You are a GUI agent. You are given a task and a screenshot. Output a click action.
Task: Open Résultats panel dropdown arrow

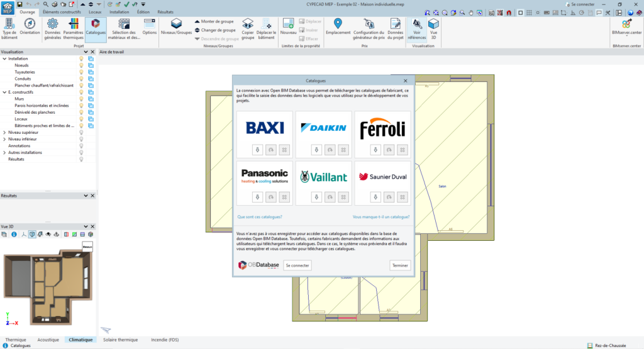click(86, 196)
